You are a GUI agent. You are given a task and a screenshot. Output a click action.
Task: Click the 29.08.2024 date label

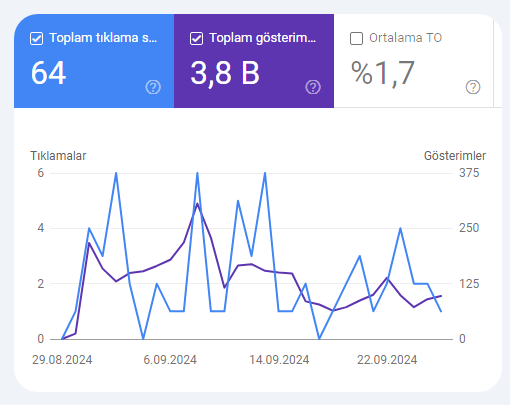[62, 360]
